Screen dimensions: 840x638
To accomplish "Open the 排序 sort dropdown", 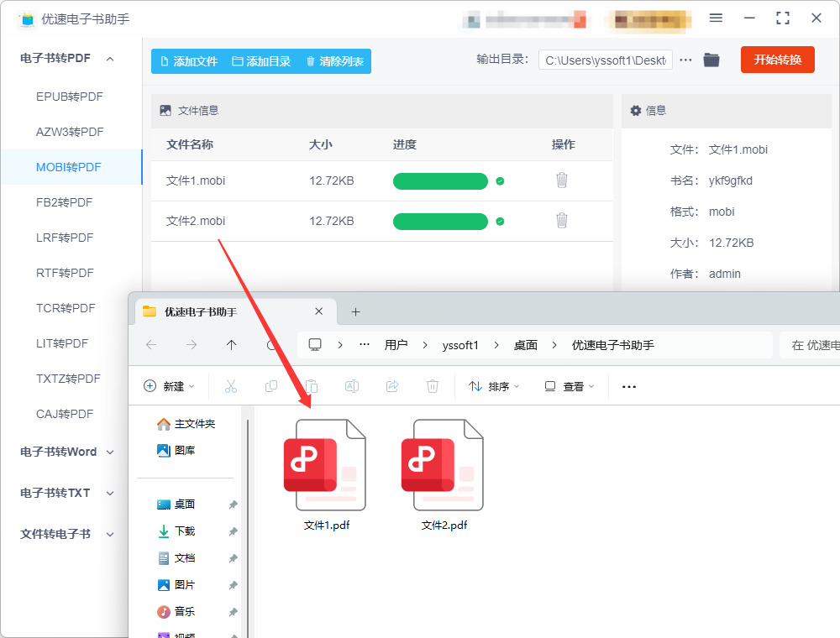I will 494,386.
